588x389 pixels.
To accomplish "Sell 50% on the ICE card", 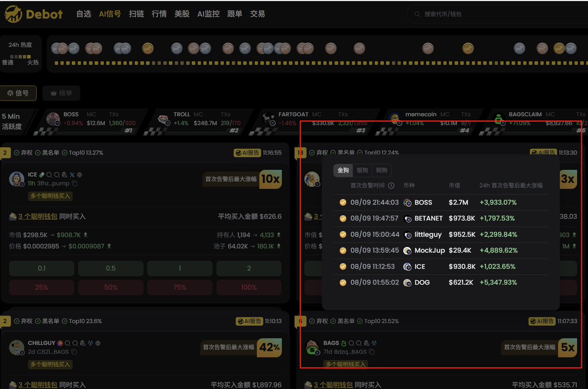I will (111, 287).
